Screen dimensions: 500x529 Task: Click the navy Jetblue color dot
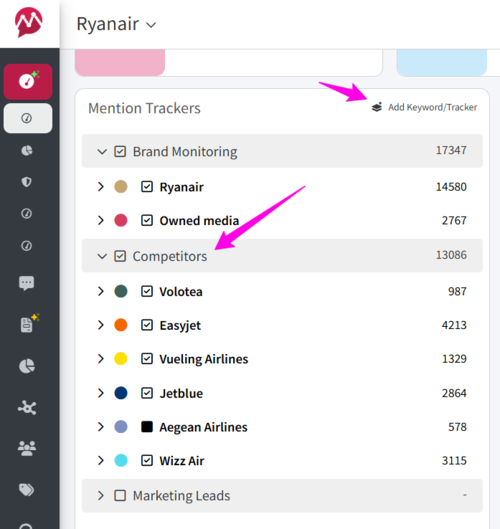click(121, 393)
